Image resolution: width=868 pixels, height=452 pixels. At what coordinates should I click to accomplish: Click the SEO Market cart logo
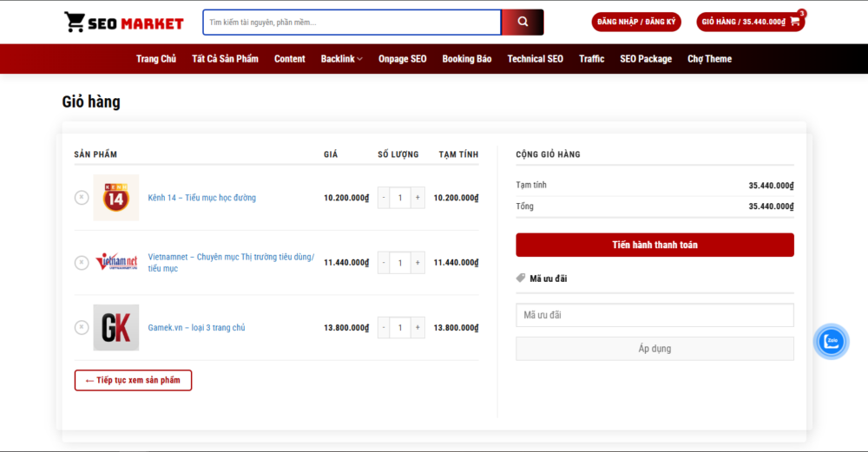123,23
